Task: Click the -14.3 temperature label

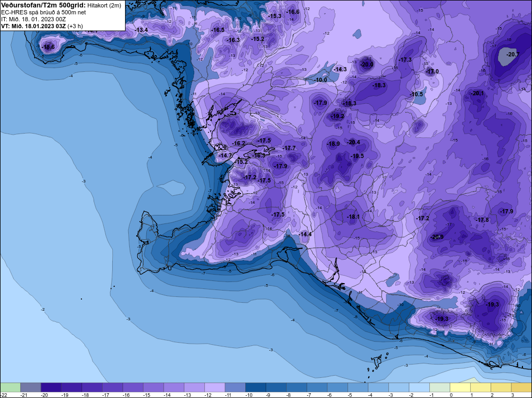Action: (x=340, y=69)
